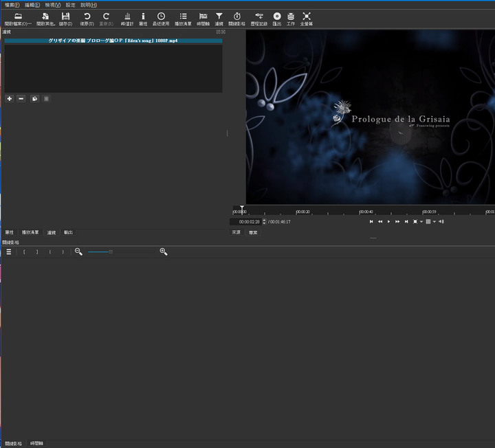Switch to the 來源 (Source) player tab
495x448 pixels.
(236, 232)
